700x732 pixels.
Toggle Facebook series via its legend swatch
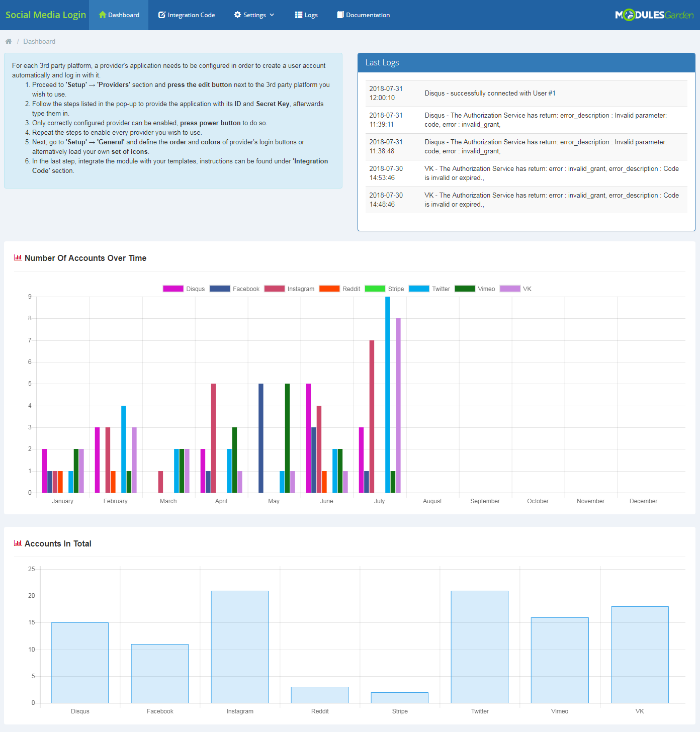click(220, 289)
